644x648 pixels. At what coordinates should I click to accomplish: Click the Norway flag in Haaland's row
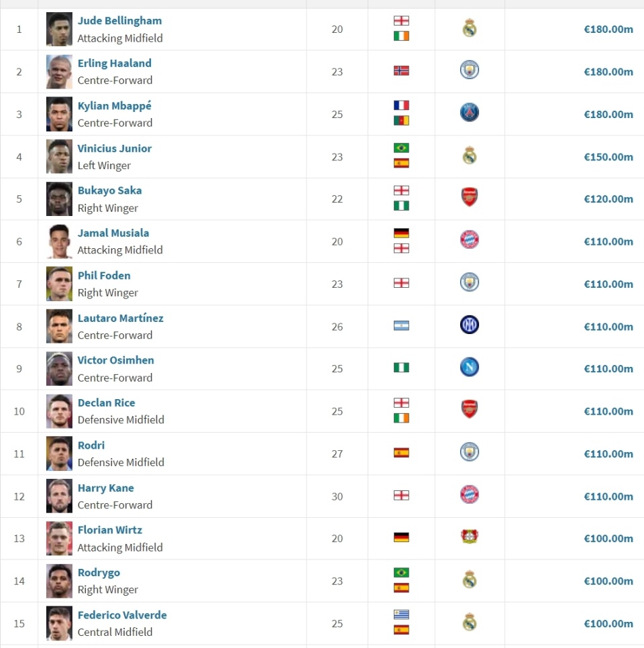pyautogui.click(x=401, y=71)
